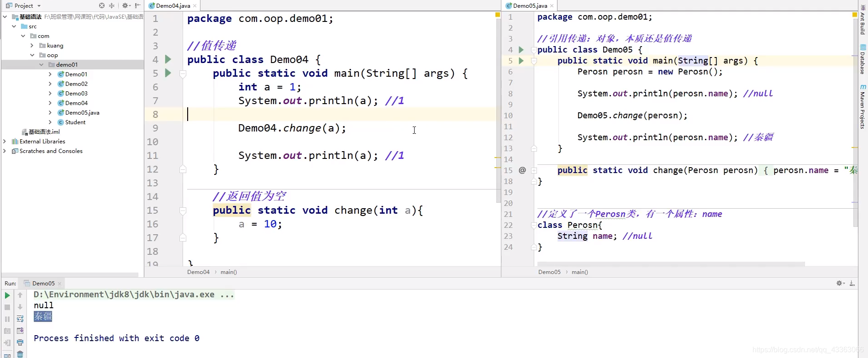Expand the folded change method on line 15 of Demo05
Image resolution: width=868 pixels, height=358 pixels.
click(534, 170)
